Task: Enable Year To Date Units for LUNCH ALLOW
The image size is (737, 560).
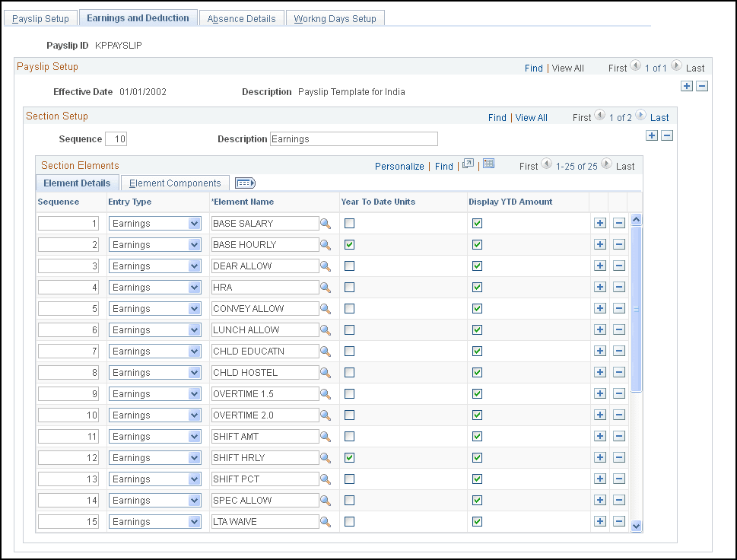Action: (x=349, y=330)
